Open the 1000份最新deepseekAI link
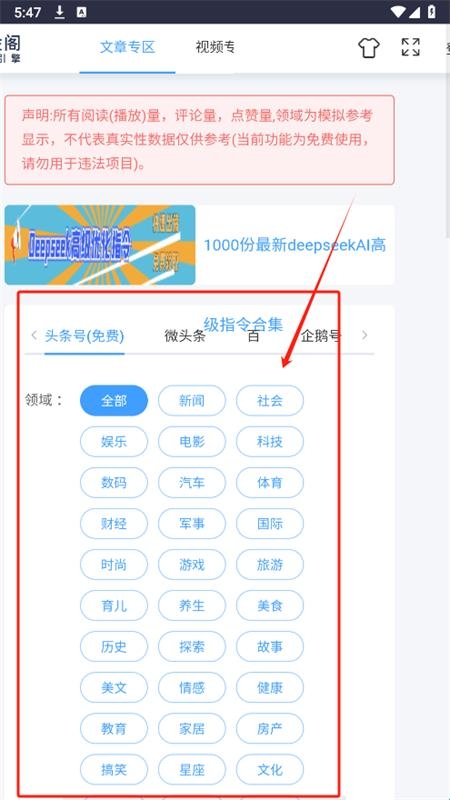 pos(295,245)
